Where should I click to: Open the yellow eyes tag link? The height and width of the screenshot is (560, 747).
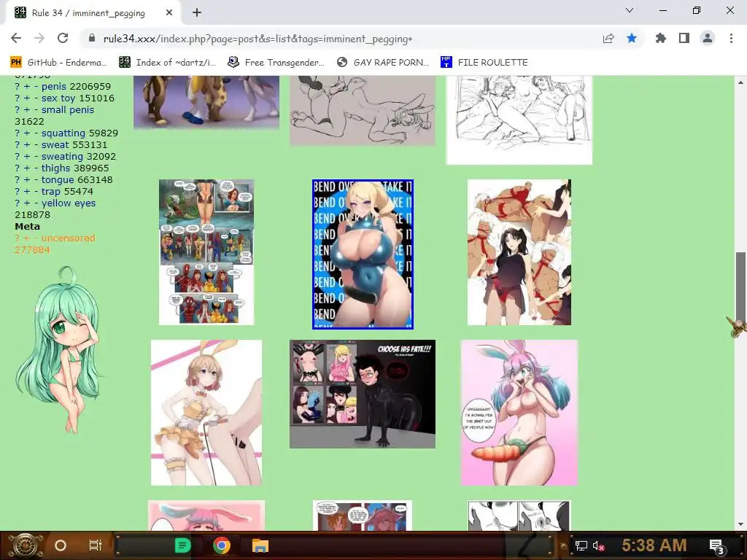click(69, 203)
